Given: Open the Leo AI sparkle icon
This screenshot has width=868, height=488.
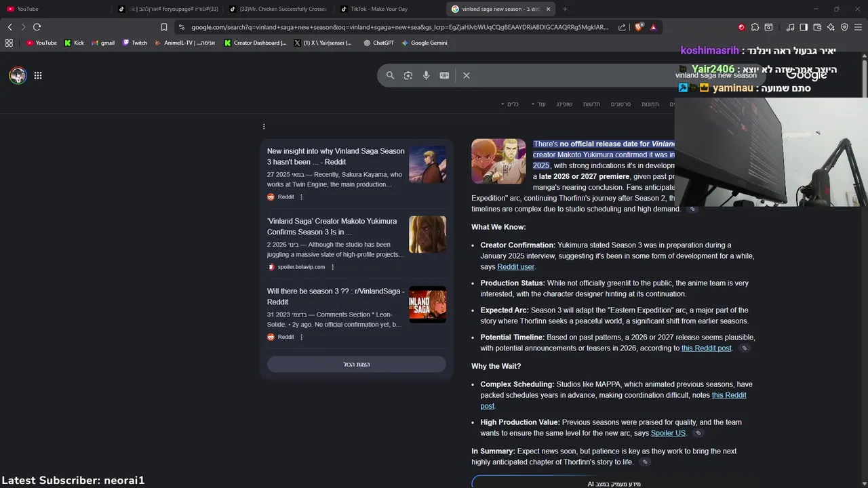Looking at the screenshot, I should (831, 27).
